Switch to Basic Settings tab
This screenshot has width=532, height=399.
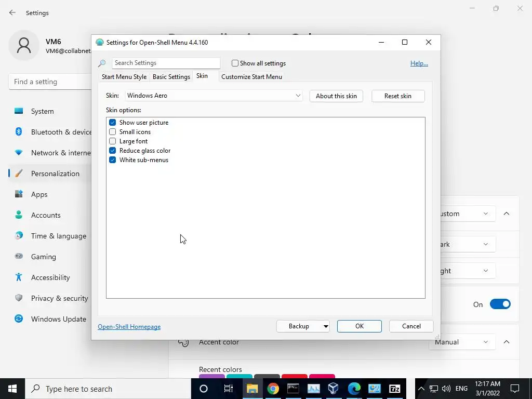pos(171,77)
